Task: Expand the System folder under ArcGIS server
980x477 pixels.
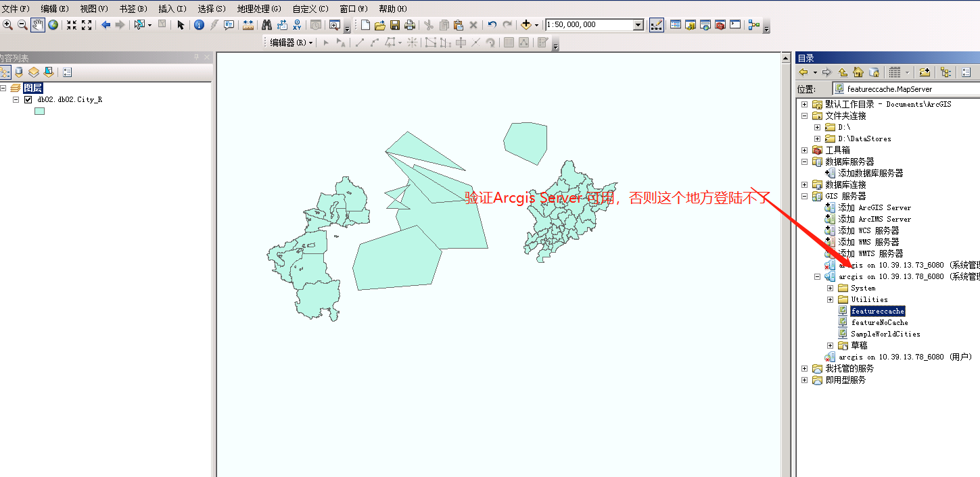Action: (x=831, y=288)
